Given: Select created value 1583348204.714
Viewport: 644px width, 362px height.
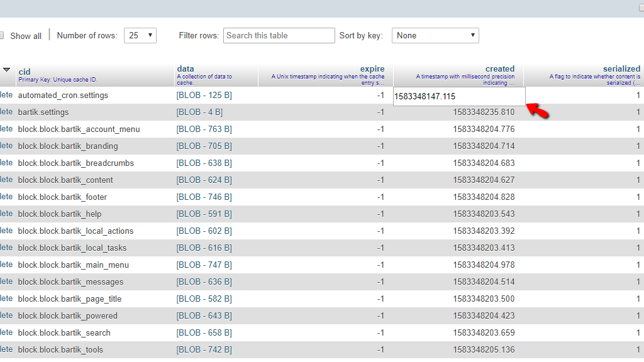Looking at the screenshot, I should (484, 146).
